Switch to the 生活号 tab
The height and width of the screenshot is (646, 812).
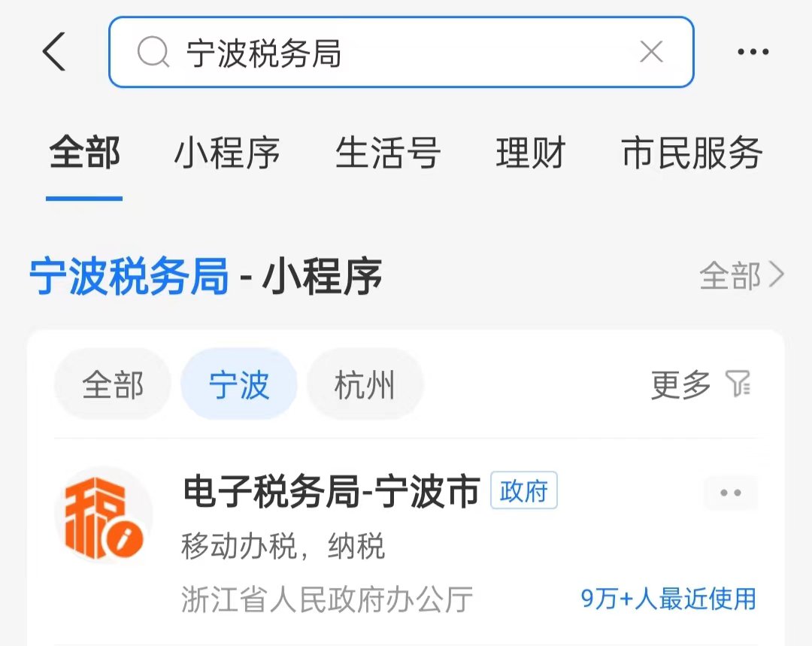click(x=388, y=153)
